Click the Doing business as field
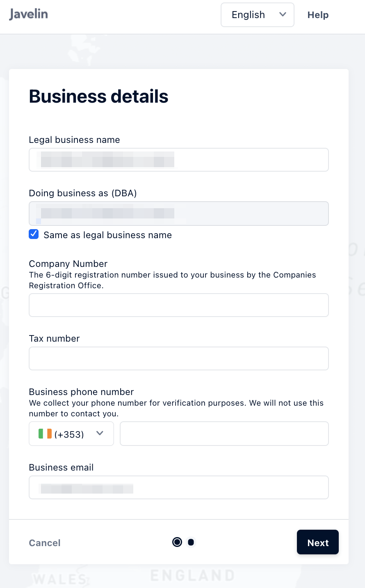 point(179,214)
